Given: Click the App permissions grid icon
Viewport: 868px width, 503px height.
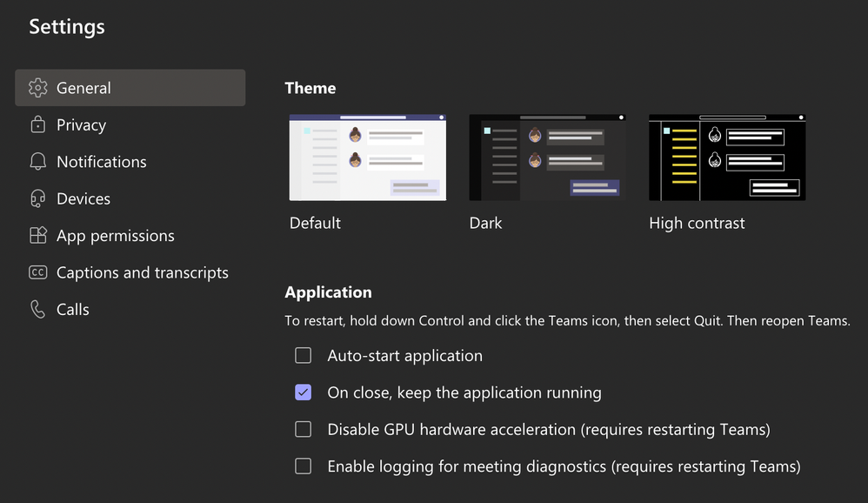Looking at the screenshot, I should (x=37, y=236).
